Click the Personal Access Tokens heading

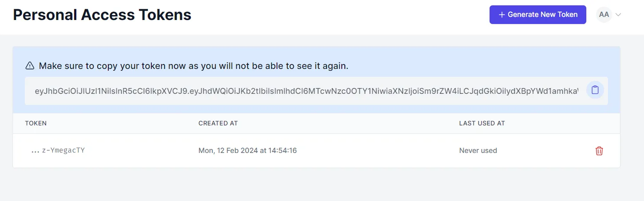click(x=102, y=15)
